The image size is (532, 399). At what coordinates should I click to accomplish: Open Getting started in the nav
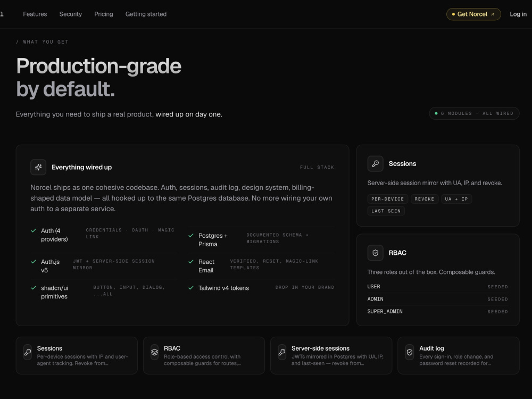(x=146, y=14)
